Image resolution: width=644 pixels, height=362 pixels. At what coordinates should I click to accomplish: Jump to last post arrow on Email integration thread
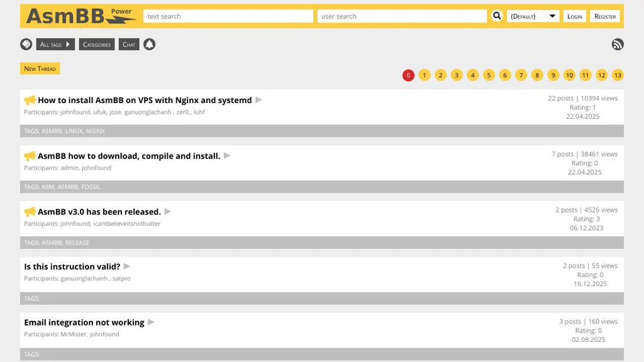point(151,322)
